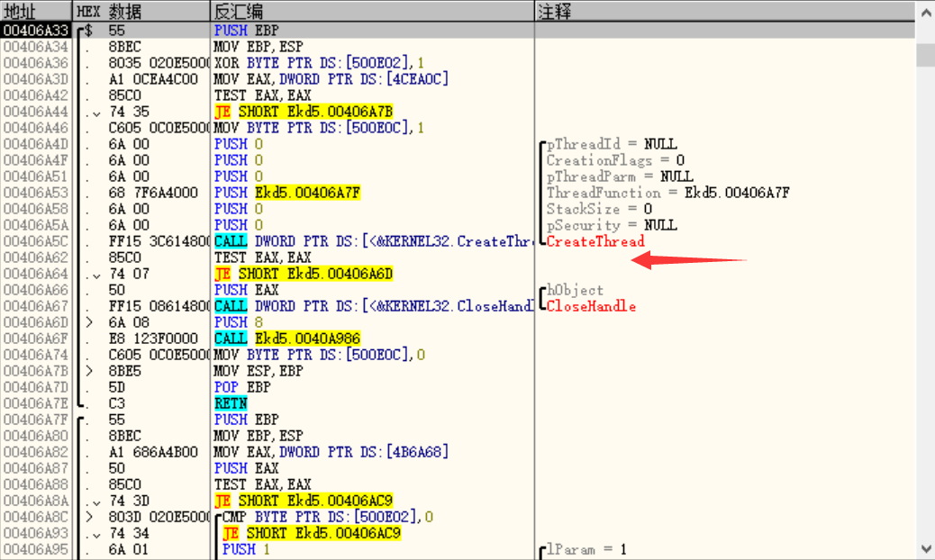Image resolution: width=935 pixels, height=560 pixels.
Task: Click address 00406A74 in address column
Action: tap(36, 355)
